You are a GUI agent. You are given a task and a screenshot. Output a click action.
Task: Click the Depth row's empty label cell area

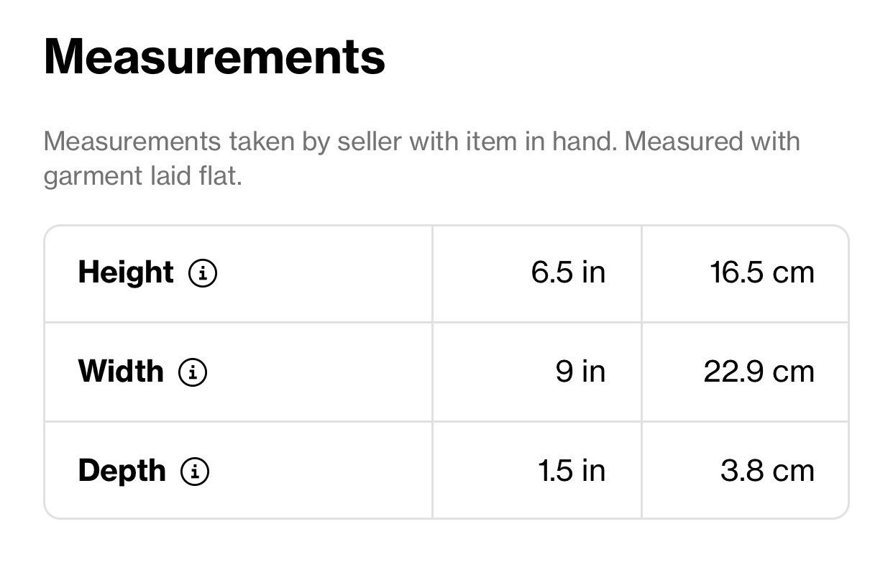click(320, 472)
